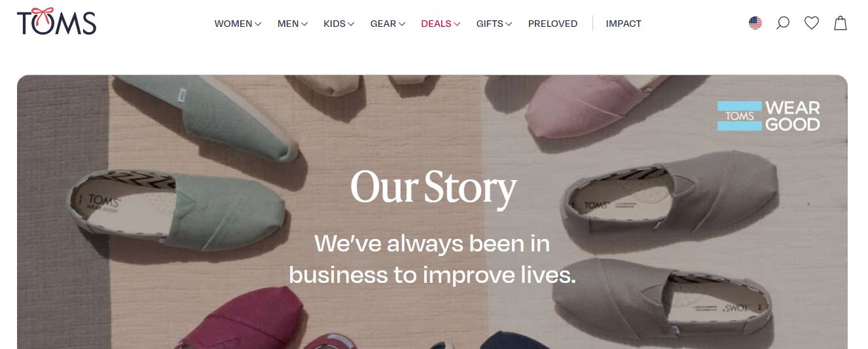Go to the IMPACT page
This screenshot has width=868, height=349.
click(623, 24)
